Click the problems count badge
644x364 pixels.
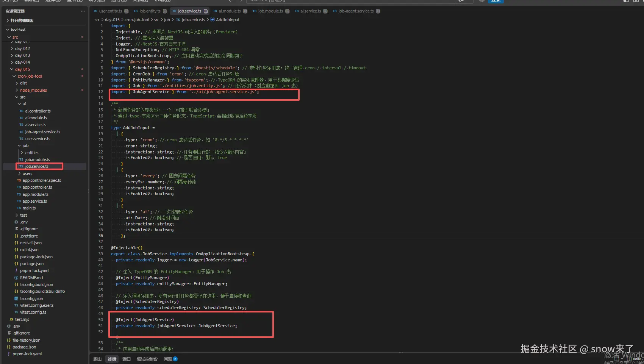[175, 359]
